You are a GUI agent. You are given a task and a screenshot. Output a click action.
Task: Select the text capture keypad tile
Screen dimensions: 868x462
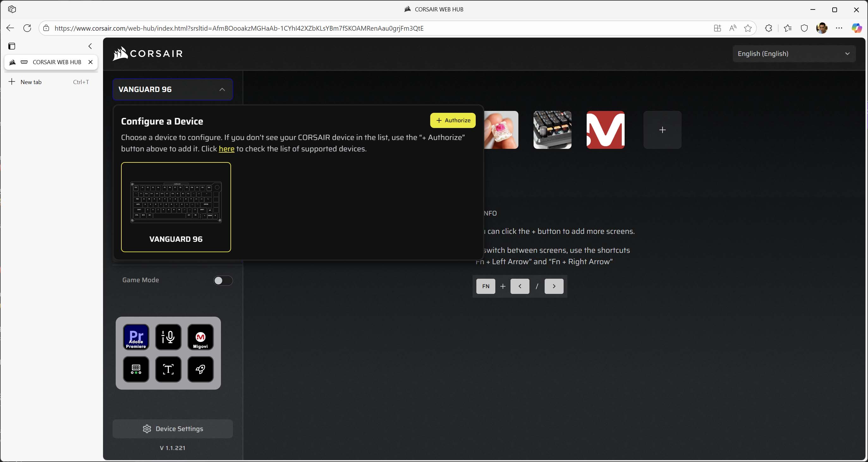click(x=168, y=369)
